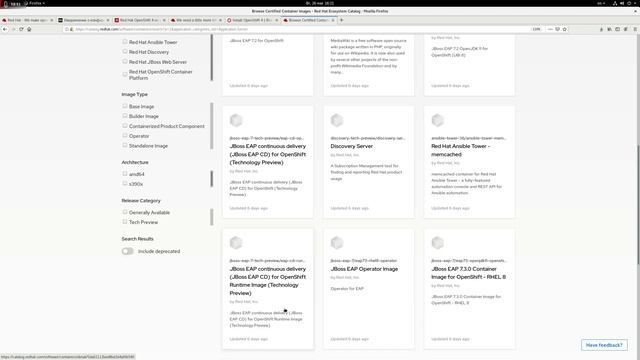Screen dimensions: 640x360
Task: Switch to the first 'Red Hat - We make' tab
Action: 27,20
